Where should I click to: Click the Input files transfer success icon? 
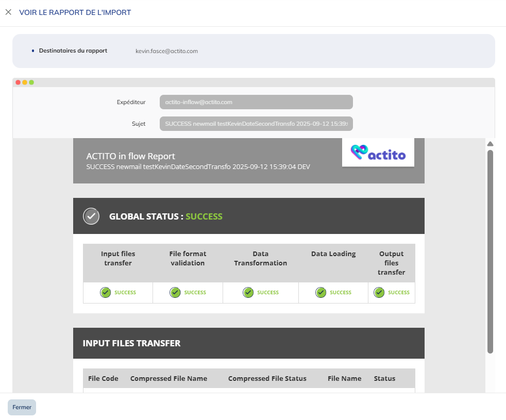tap(106, 293)
